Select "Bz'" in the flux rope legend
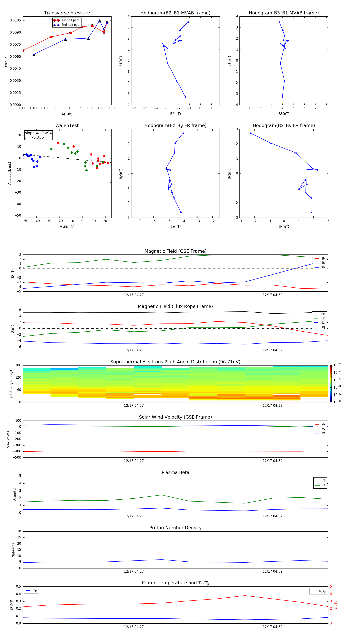The width and height of the screenshot is (351, 644). pos(320,323)
